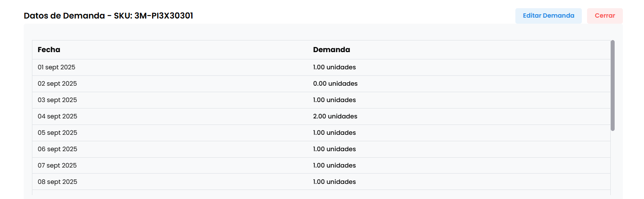
Task: Click the 01 sept 2025 date cell
Action: (x=57, y=68)
